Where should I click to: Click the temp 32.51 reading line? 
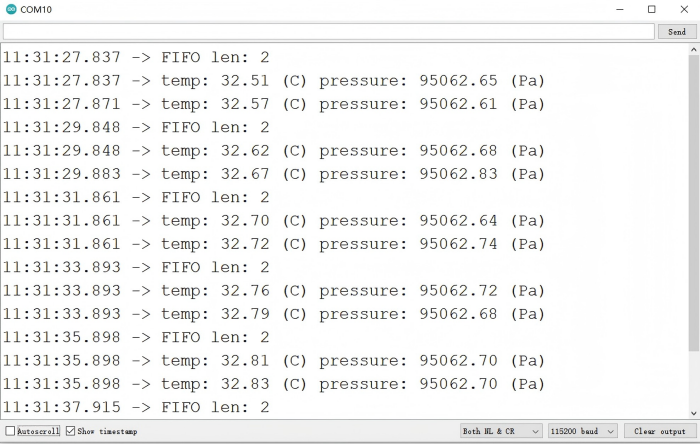tap(273, 80)
